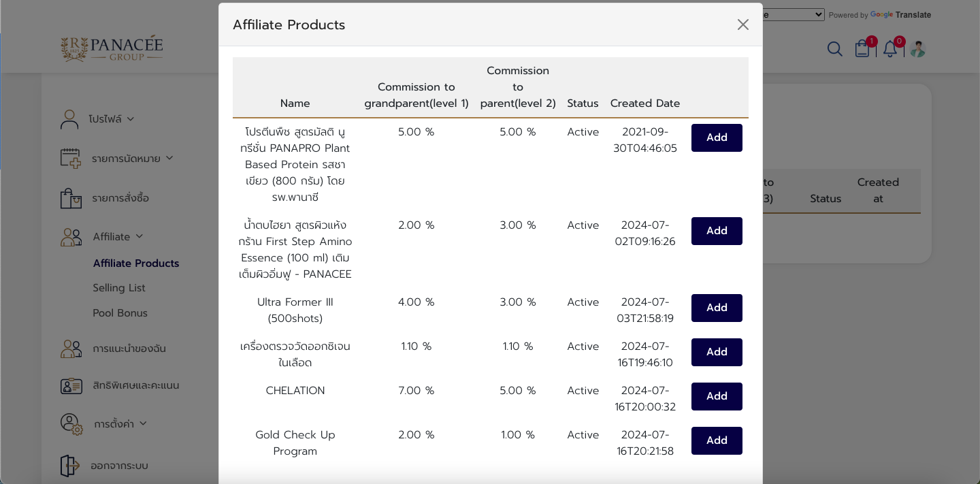Open the user avatar in header
The height and width of the screenshot is (484, 980).
pos(918,49)
